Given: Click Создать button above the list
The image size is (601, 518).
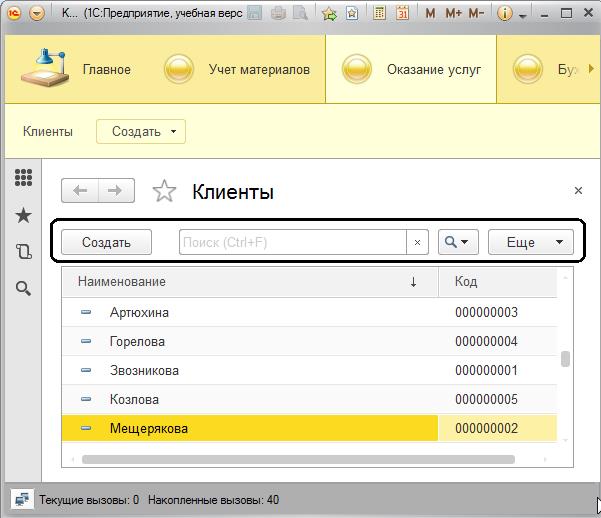Looking at the screenshot, I should (106, 242).
